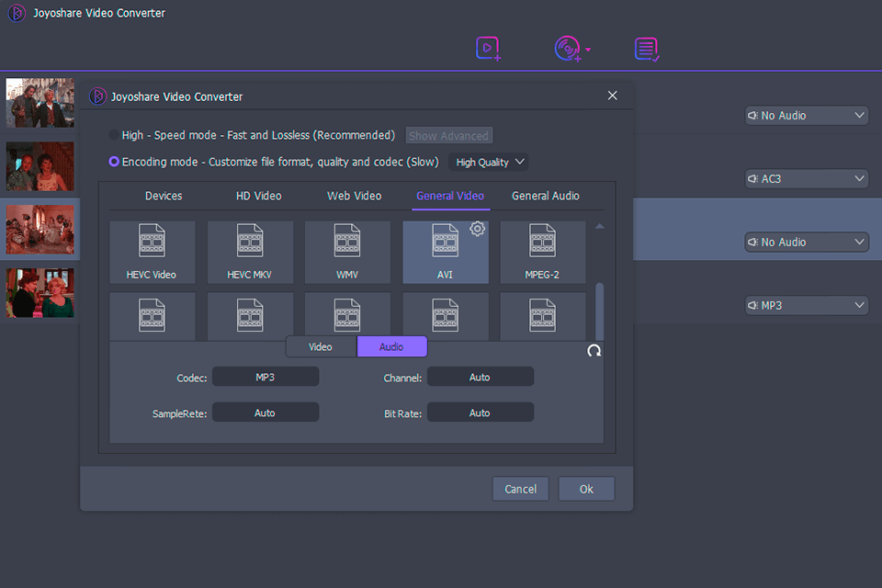Open the General Audio tab
Image resolution: width=882 pixels, height=588 pixels.
point(545,196)
